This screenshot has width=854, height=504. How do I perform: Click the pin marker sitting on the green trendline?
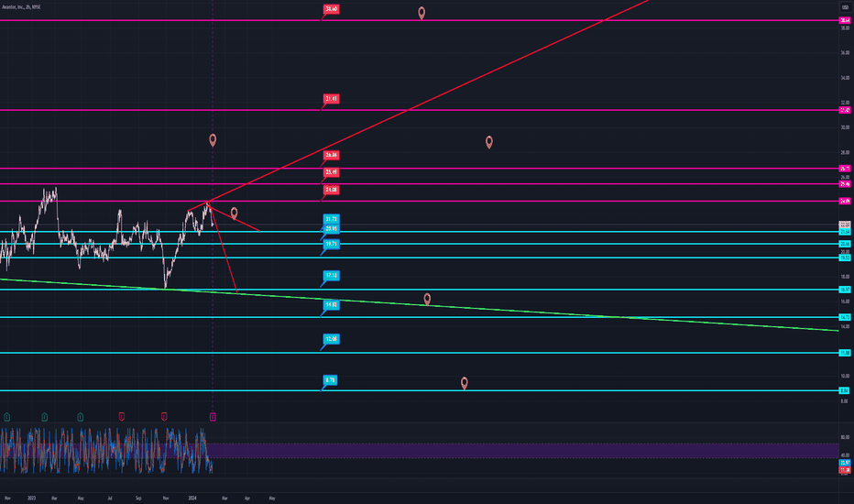[427, 299]
